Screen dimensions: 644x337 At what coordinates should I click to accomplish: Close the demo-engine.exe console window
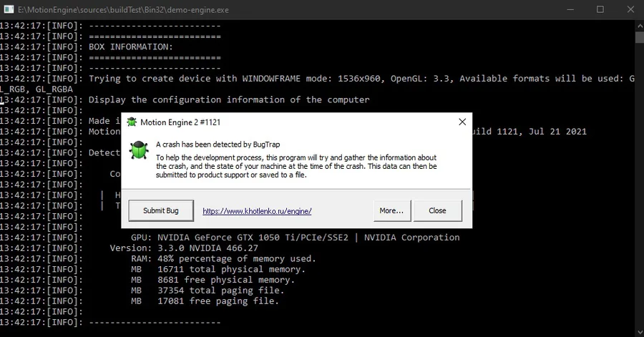630,9
